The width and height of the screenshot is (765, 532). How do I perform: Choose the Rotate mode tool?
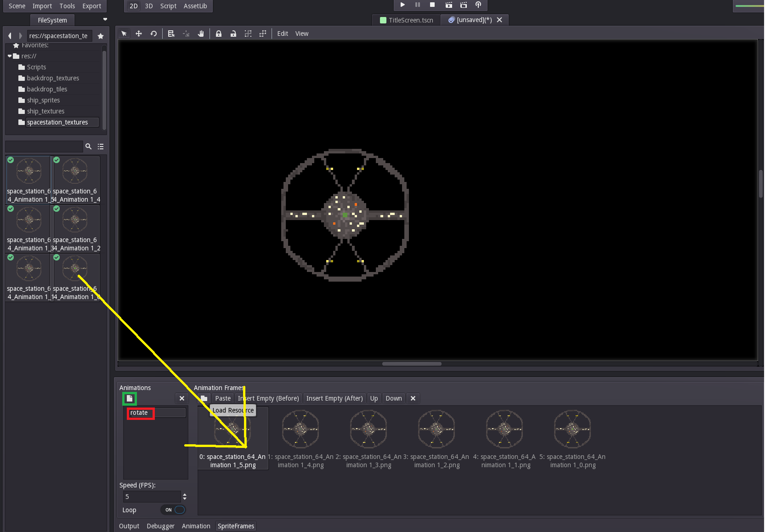point(153,34)
